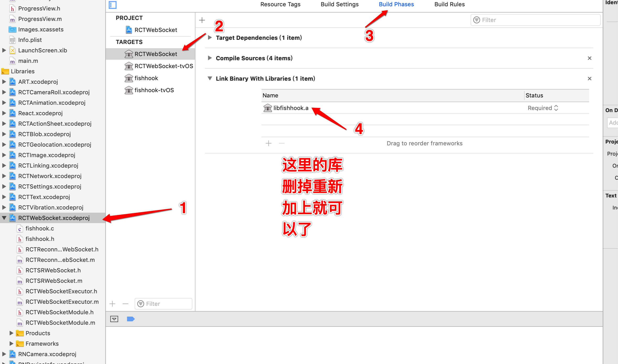The image size is (618, 364).
Task: Click the add build phase plus icon
Action: [x=202, y=20]
